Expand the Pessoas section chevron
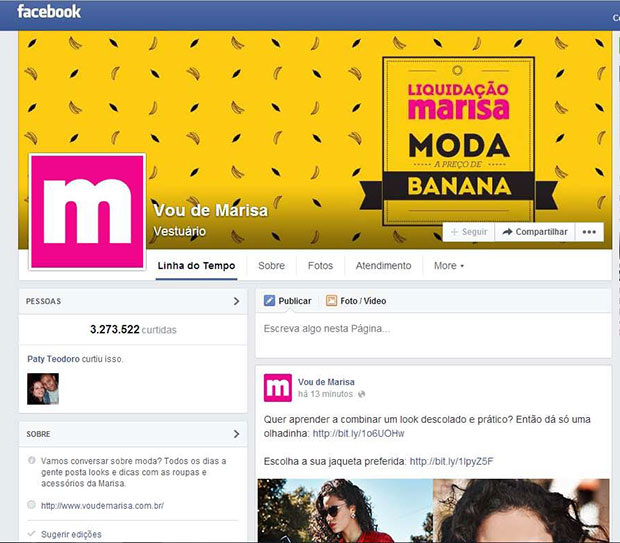The height and width of the screenshot is (543, 620). click(236, 301)
